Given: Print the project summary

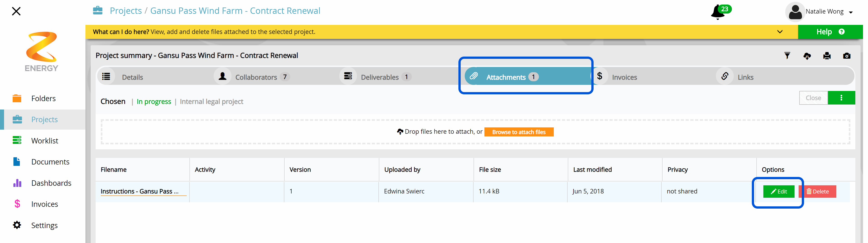Looking at the screenshot, I should [827, 56].
